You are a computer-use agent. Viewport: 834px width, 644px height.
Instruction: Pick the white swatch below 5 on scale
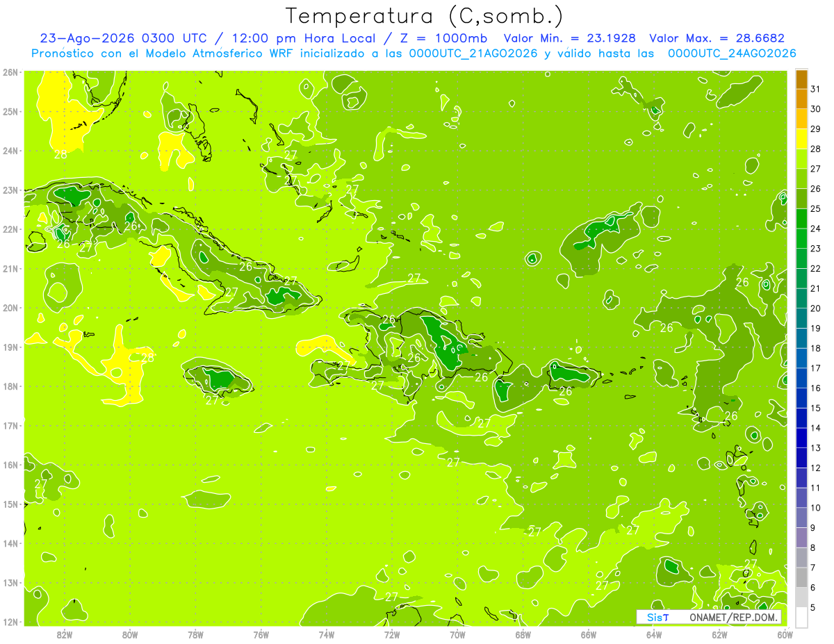tap(801, 617)
